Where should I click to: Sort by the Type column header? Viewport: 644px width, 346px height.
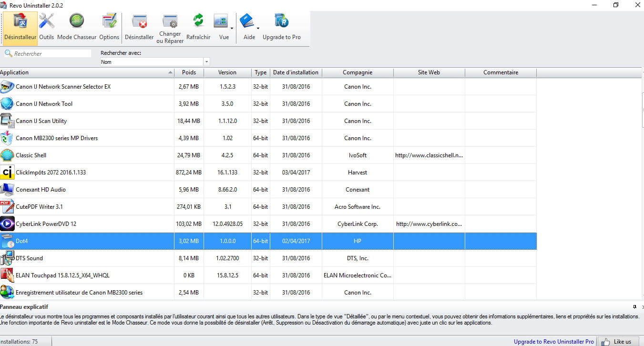point(260,72)
